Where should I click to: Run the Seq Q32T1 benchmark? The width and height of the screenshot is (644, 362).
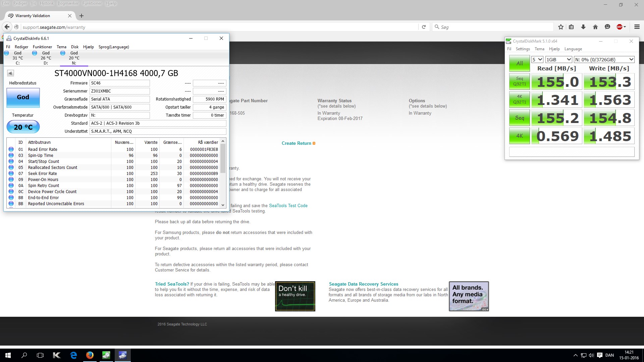(519, 81)
